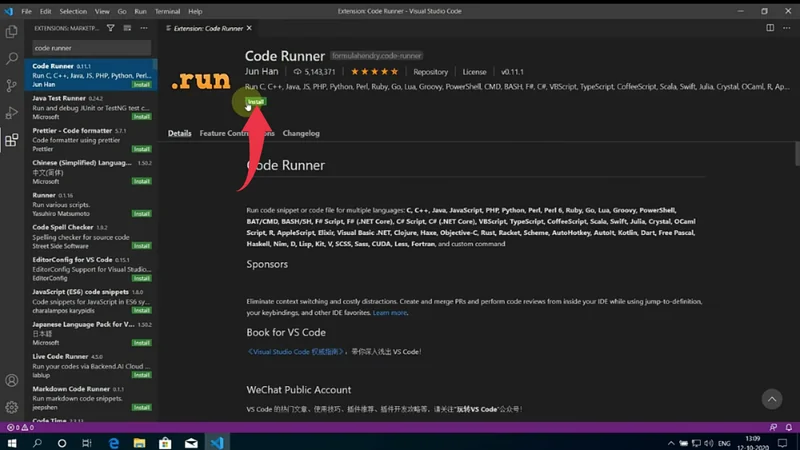Click the extension search box containing 'code runner'
Viewport: 800px width, 450px height.
click(x=90, y=47)
